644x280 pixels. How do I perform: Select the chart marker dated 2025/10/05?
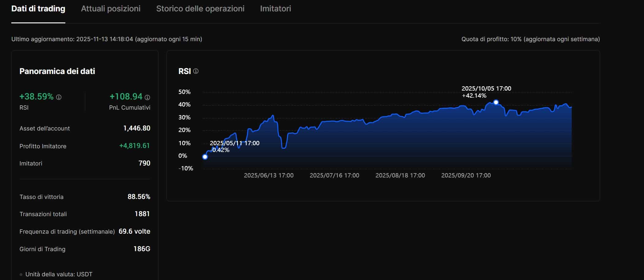tap(496, 102)
